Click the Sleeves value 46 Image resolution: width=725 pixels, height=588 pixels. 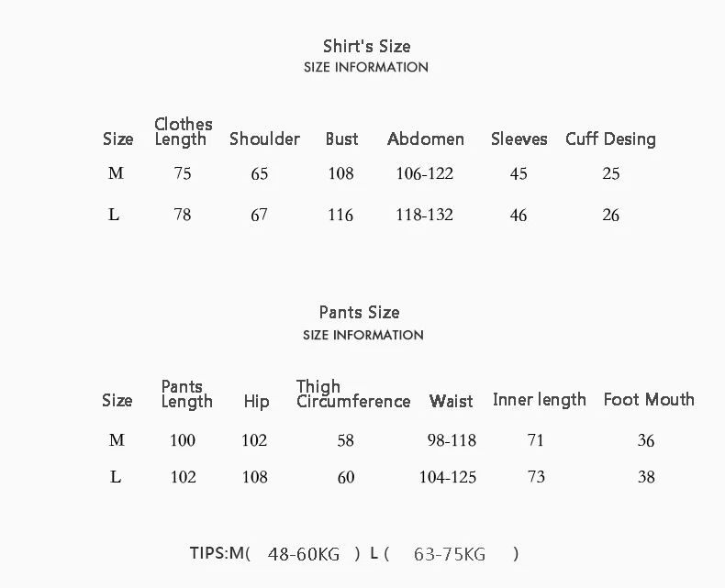(519, 215)
